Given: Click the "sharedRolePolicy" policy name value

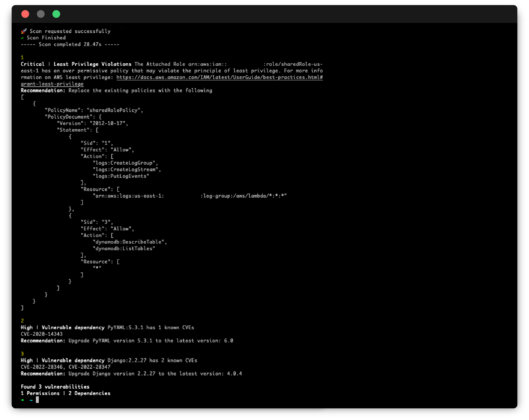Looking at the screenshot, I should pos(113,110).
